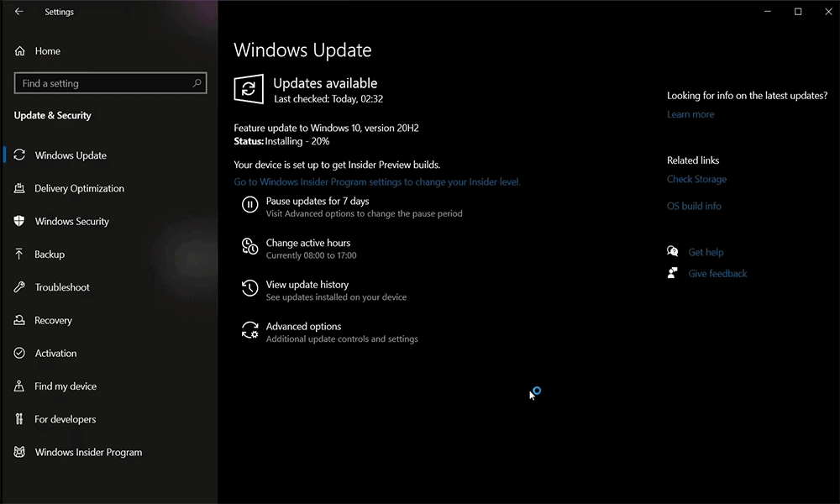Click the history icon for update history
Screen dimensions: 840x504
pos(249,288)
